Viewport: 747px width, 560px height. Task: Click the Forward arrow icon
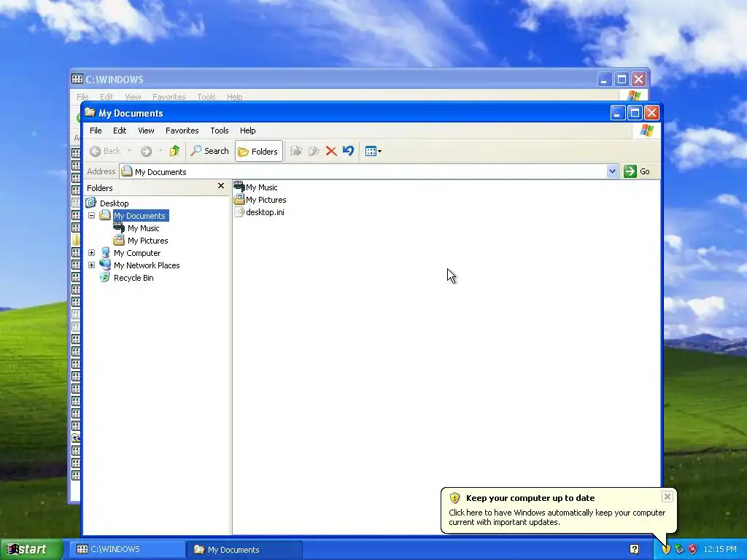pos(146,151)
